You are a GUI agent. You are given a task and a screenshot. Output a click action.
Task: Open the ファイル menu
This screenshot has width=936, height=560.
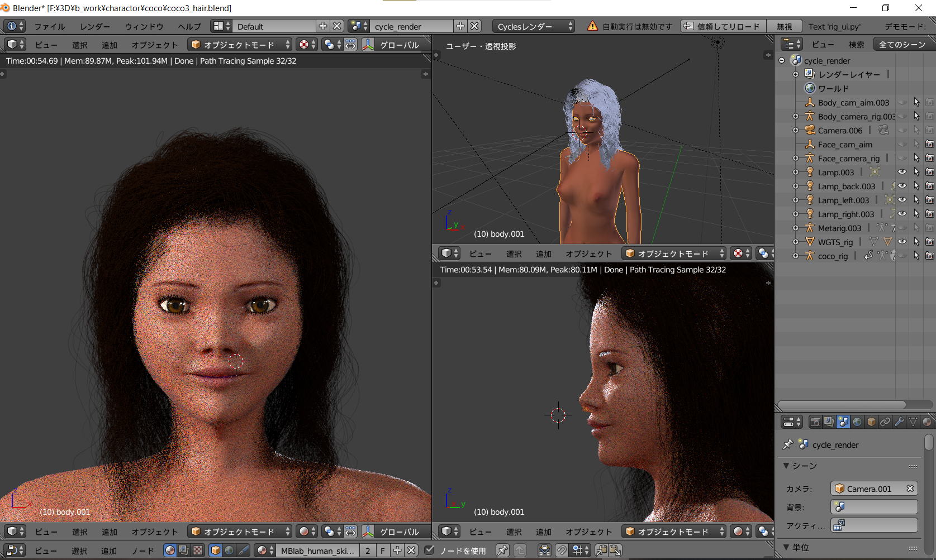pos(49,26)
